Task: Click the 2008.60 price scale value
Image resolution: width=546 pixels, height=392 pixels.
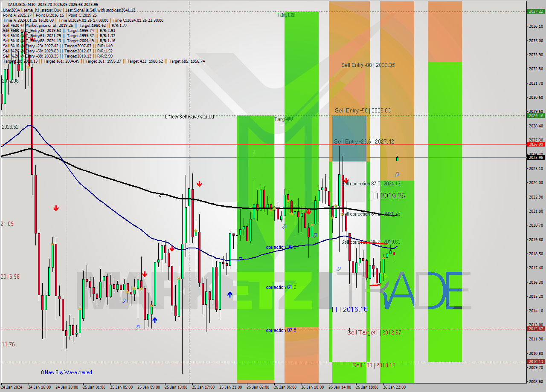Action: pos(535,382)
